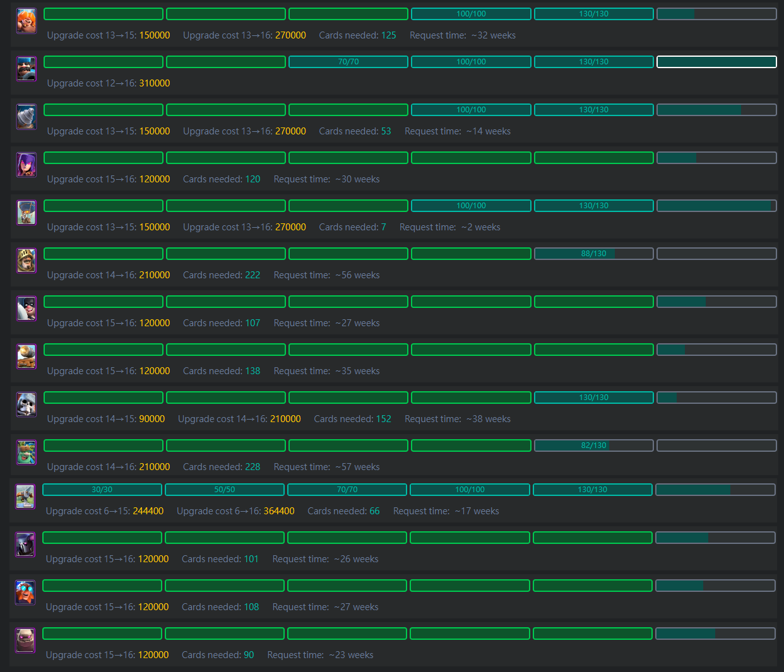784x672 pixels.
Task: Click the 82/130 progress bar
Action: 593,445
